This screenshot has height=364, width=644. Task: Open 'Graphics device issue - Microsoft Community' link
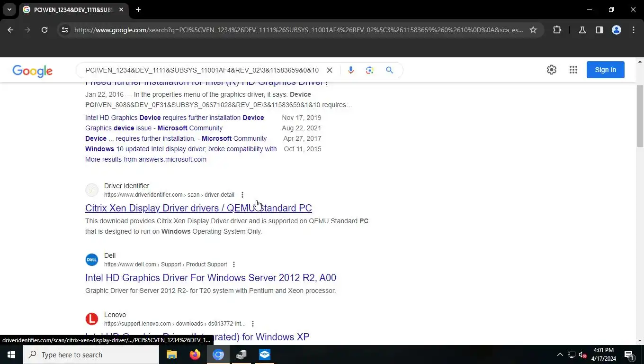[x=154, y=128]
